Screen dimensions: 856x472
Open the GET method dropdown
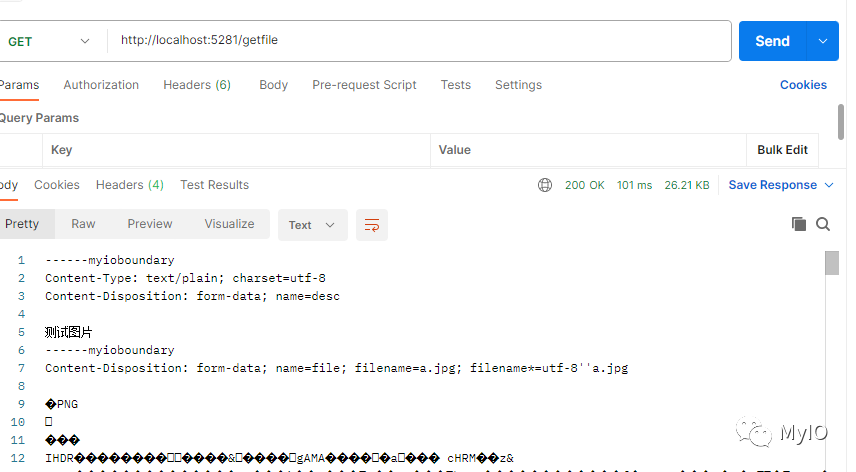click(48, 41)
